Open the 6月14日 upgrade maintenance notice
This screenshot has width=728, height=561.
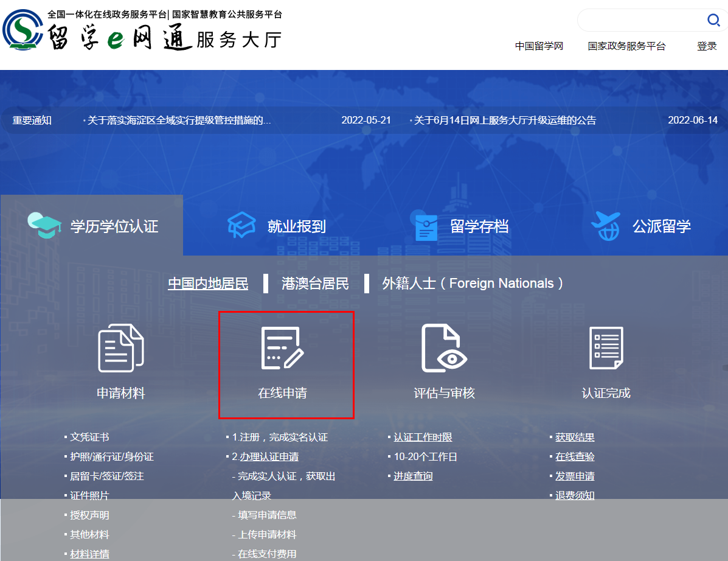click(x=505, y=120)
